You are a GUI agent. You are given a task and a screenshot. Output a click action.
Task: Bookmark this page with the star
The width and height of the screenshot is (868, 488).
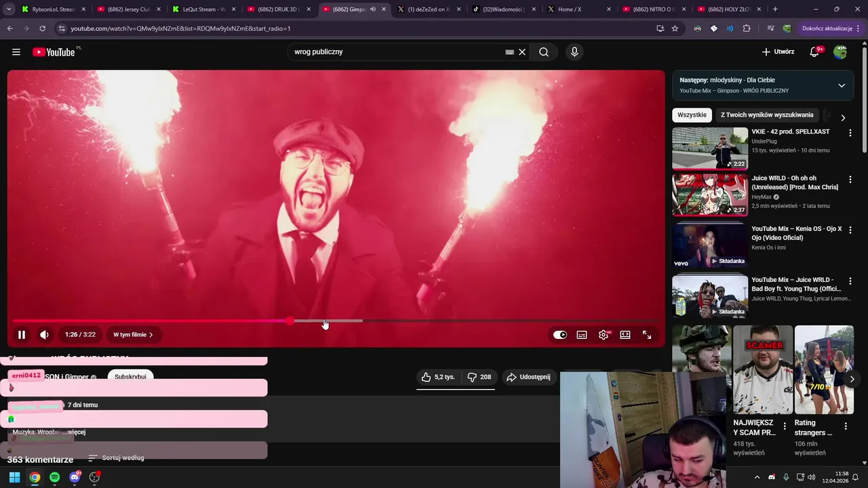point(675,28)
